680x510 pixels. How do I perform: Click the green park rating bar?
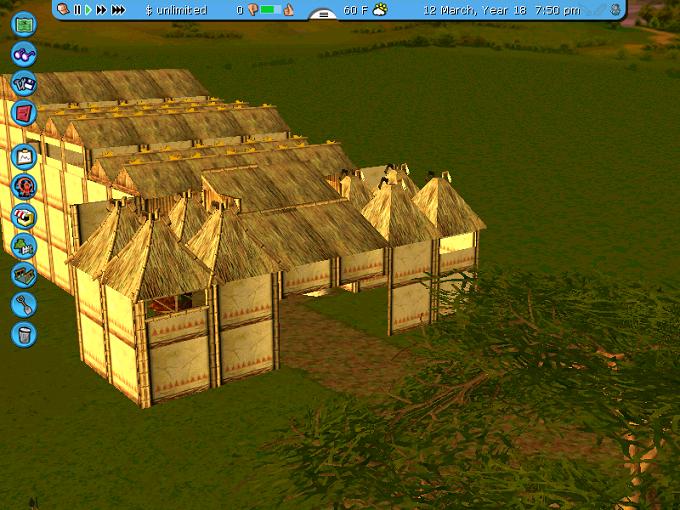click(x=271, y=10)
